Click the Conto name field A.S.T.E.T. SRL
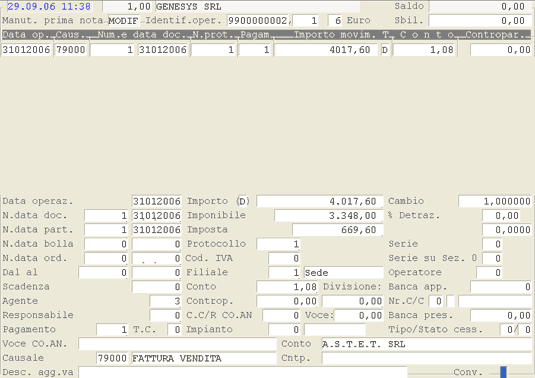 pyautogui.click(x=426, y=344)
